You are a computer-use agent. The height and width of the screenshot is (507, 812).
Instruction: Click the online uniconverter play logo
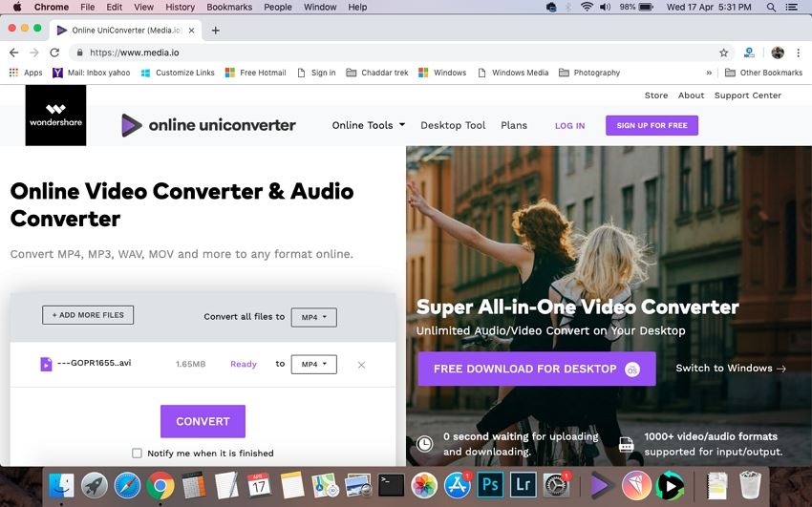tap(132, 125)
